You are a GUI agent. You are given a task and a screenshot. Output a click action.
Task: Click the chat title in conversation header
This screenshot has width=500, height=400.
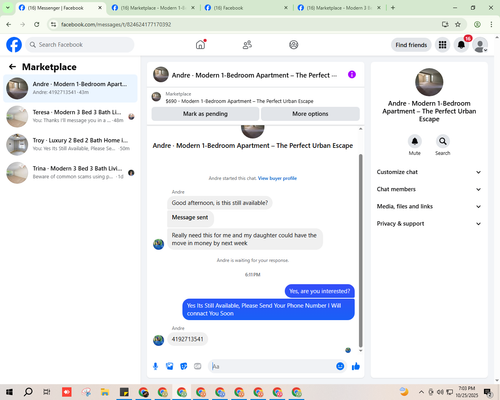pos(254,75)
